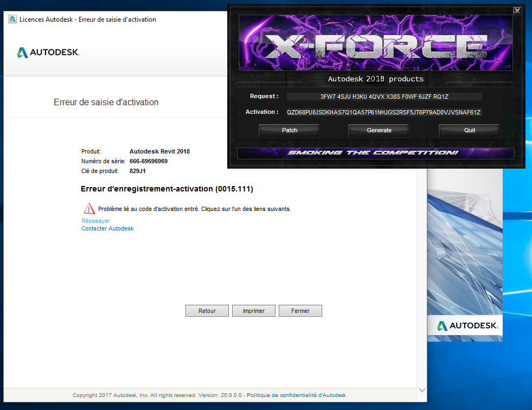532x410 pixels.
Task: Click the "Erreur de saisie d'activation" page title
Action: 106,102
